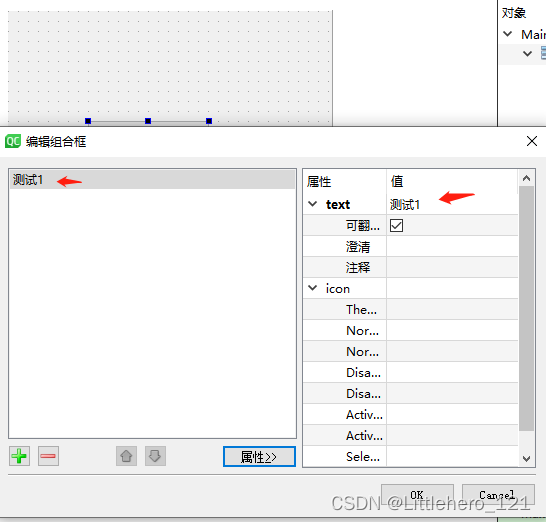Dismiss dialog with Cancel button

498,494
